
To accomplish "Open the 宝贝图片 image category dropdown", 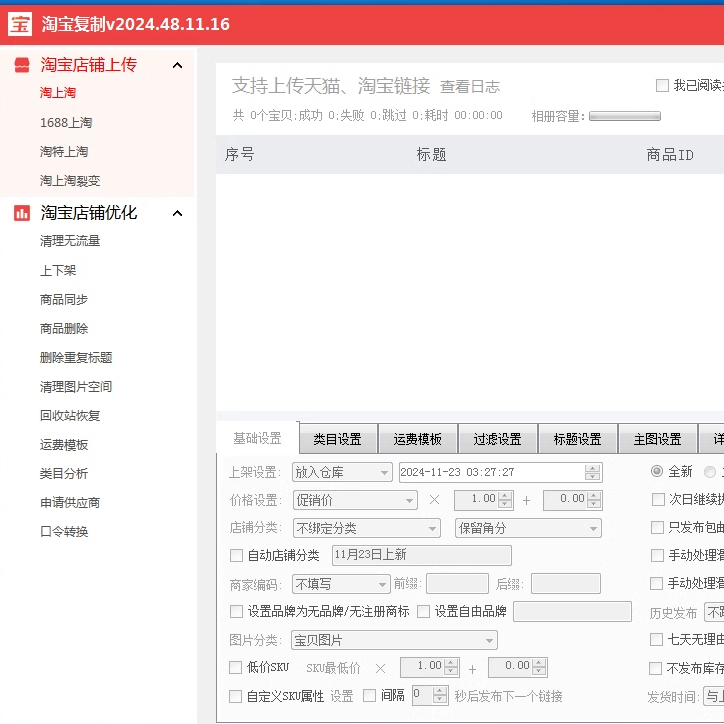I will (x=394, y=640).
